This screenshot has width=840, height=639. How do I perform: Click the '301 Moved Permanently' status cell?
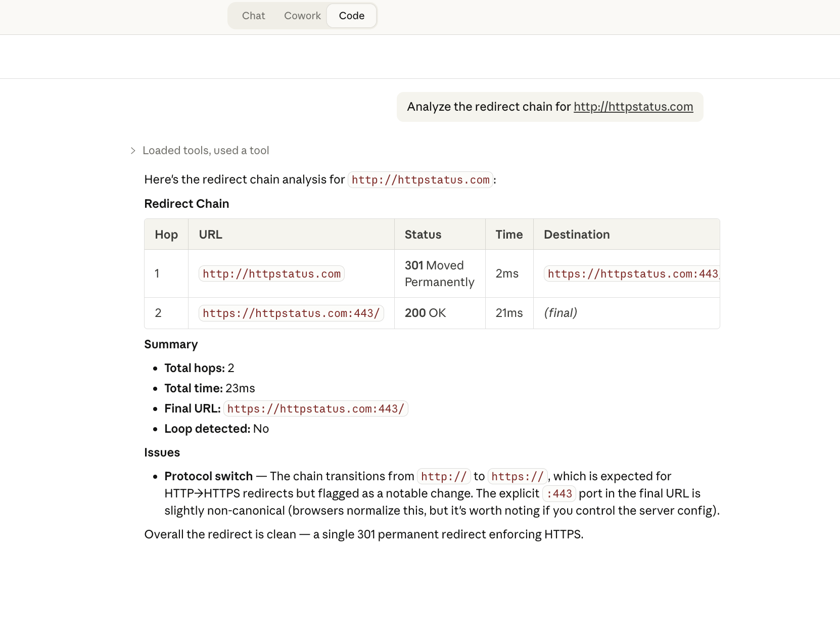click(x=439, y=273)
